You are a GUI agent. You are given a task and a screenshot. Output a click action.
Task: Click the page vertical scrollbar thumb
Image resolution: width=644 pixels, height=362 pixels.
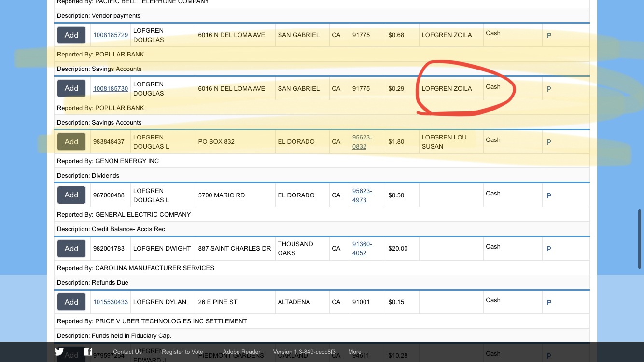[x=640, y=240]
